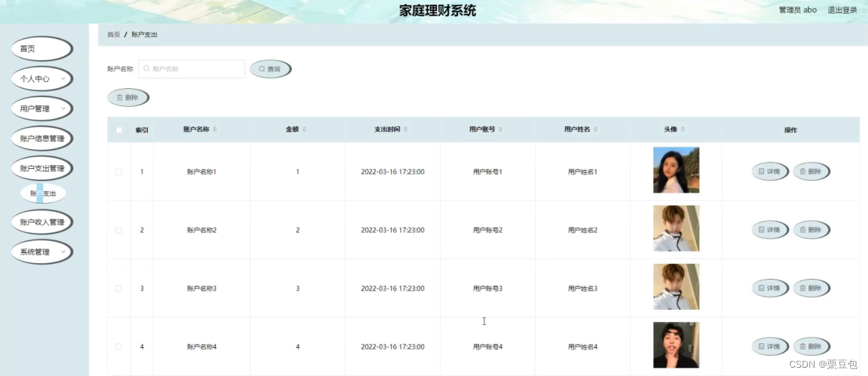This screenshot has width=868, height=376.
Task: Expand the 账户信息管理 sidebar menu
Action: [41, 138]
